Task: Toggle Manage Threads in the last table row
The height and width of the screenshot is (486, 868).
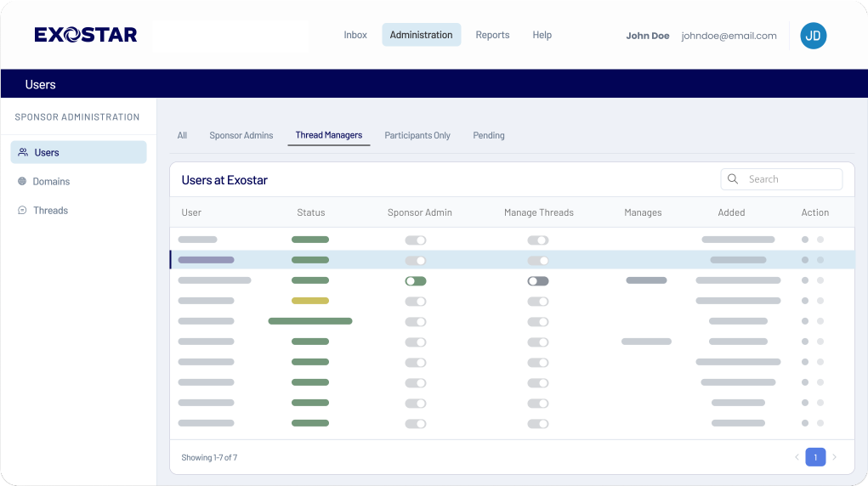Action: point(538,424)
